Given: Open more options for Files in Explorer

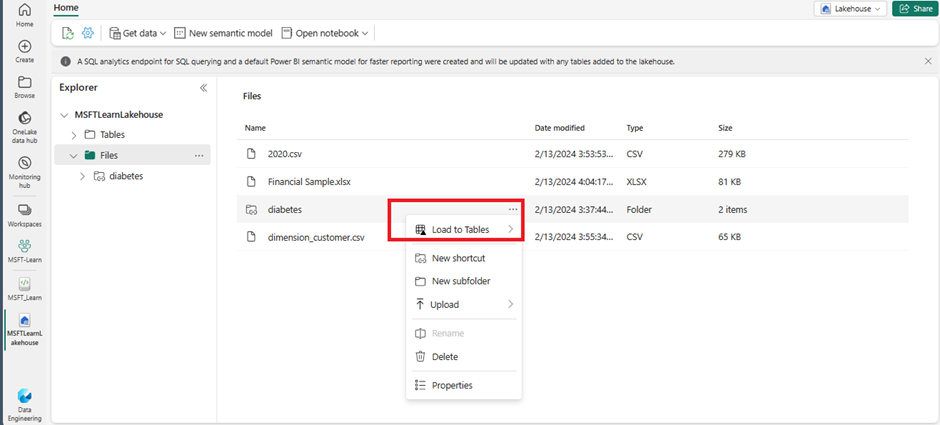Looking at the screenshot, I should click(199, 156).
